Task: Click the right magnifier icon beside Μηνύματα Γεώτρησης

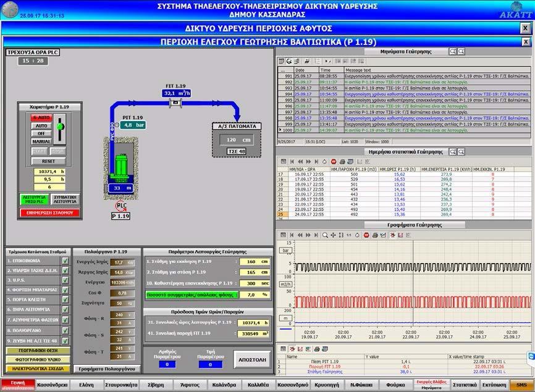Action: [x=461, y=51]
